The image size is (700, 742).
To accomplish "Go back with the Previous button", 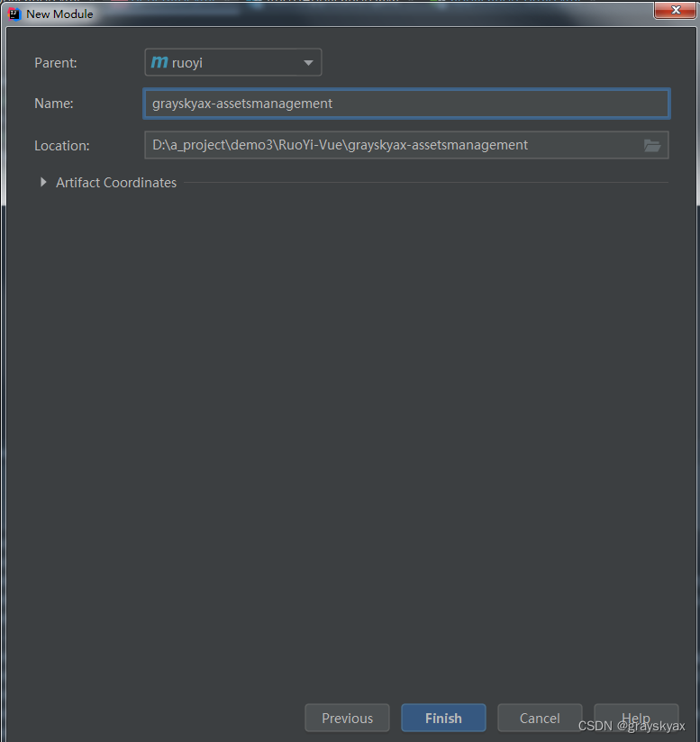I will [348, 718].
